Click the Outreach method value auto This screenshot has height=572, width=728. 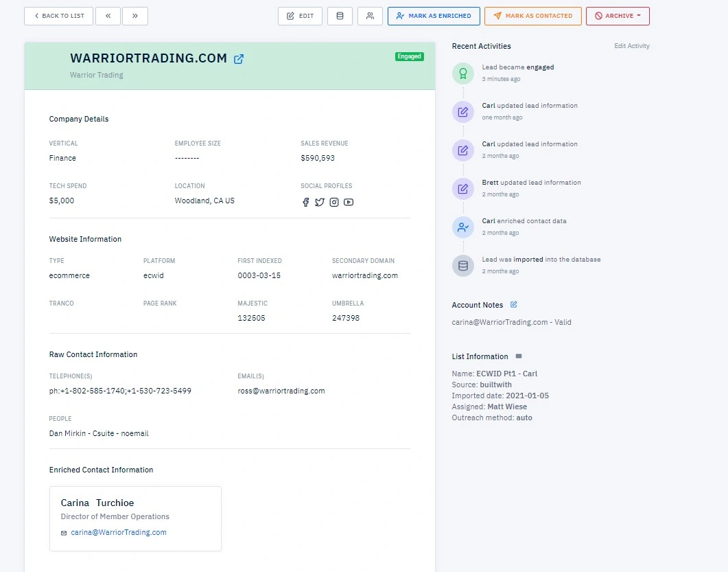tap(524, 417)
